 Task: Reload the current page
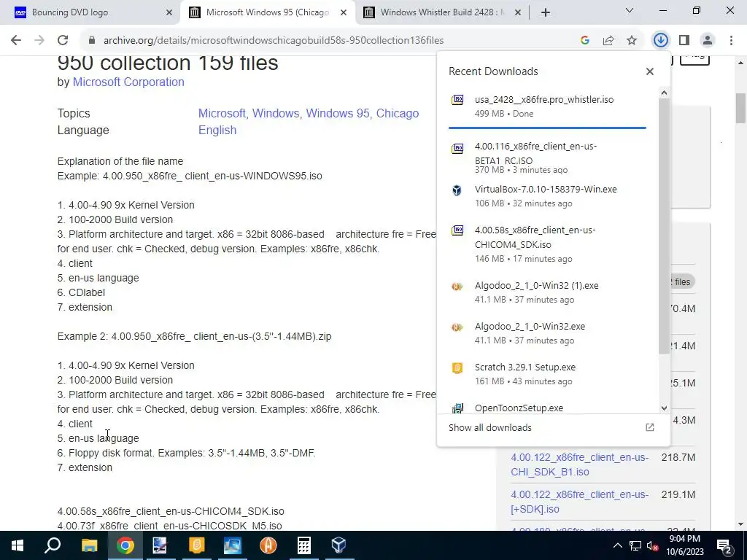(63, 41)
